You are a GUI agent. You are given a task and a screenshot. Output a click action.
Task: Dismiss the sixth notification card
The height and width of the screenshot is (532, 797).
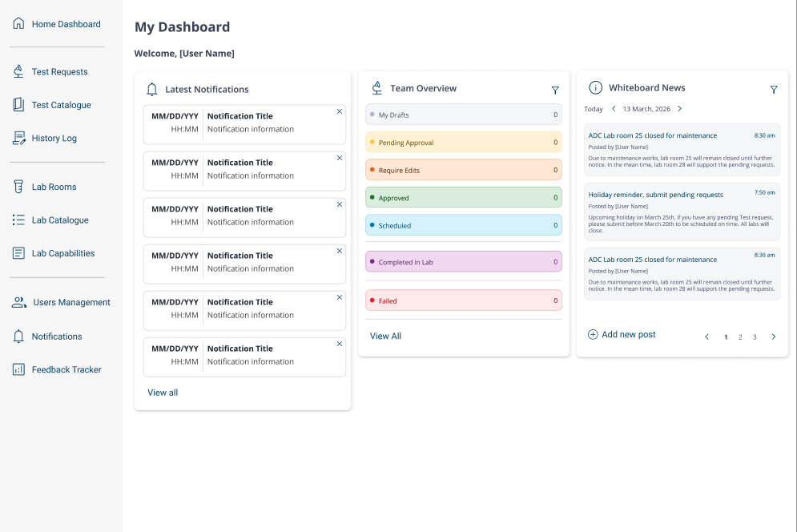coord(340,344)
